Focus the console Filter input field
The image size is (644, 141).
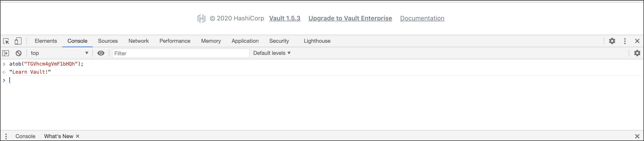181,53
